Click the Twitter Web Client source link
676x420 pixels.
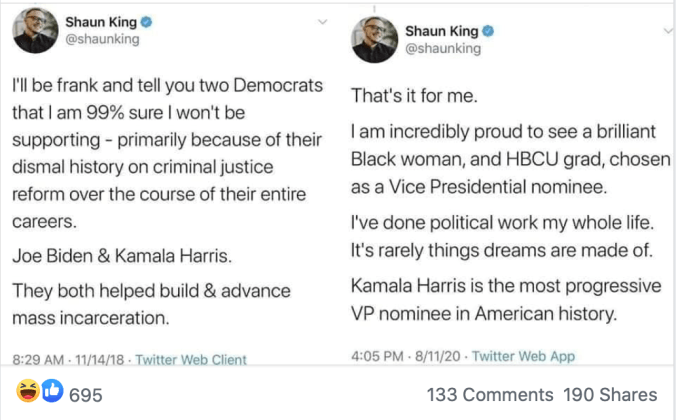tap(190, 359)
